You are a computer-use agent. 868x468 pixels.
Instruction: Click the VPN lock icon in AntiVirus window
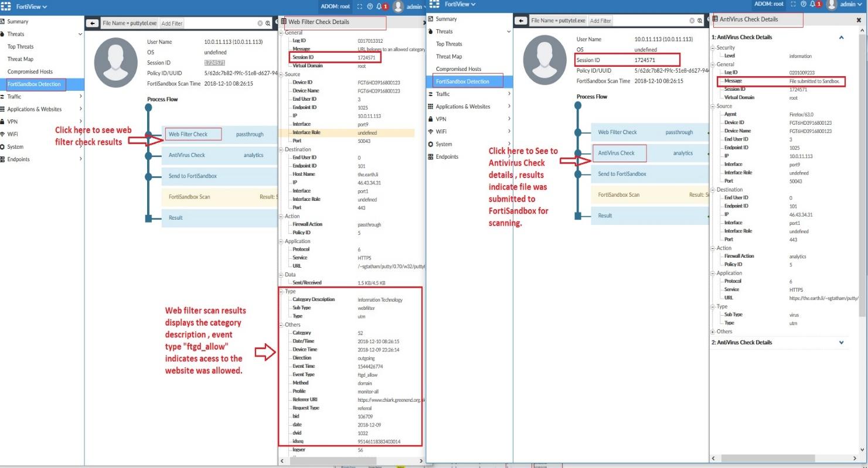pos(431,119)
